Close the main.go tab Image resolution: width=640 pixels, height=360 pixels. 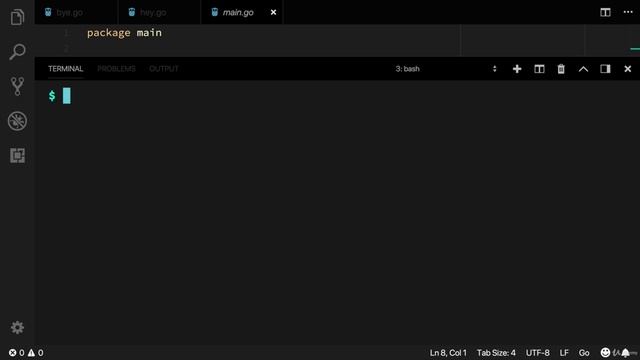(x=273, y=12)
